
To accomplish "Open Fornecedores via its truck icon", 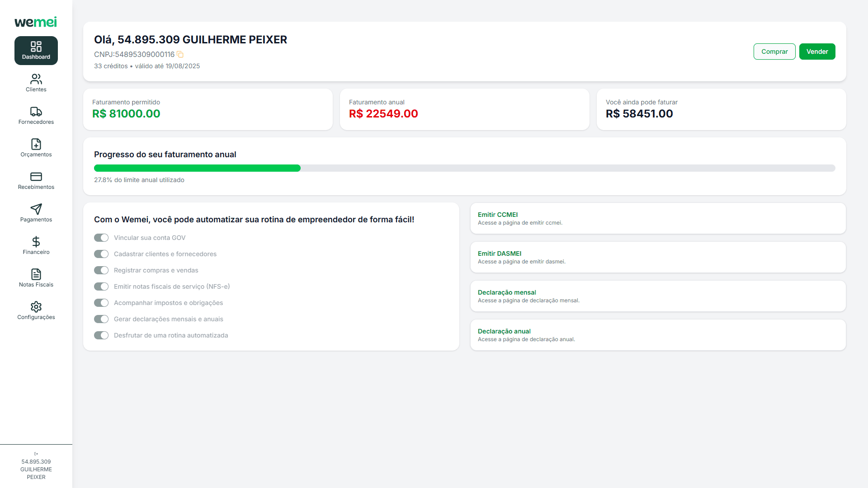I will (36, 112).
